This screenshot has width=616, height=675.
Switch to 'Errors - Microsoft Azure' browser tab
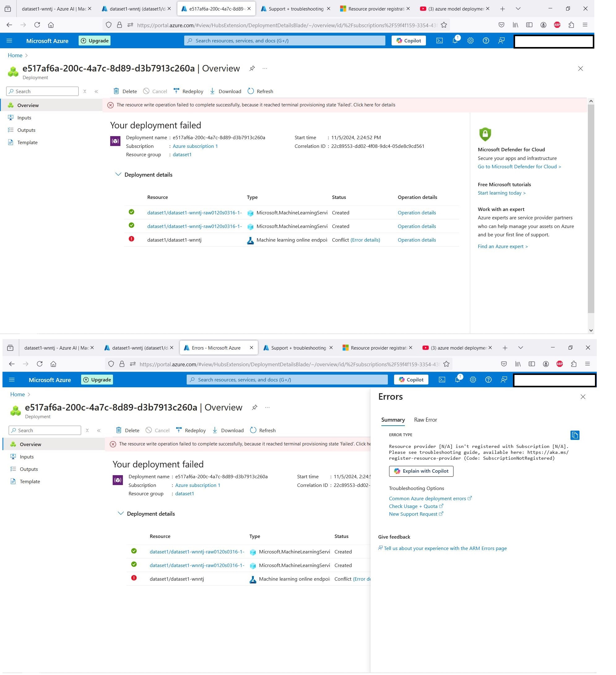coord(216,348)
